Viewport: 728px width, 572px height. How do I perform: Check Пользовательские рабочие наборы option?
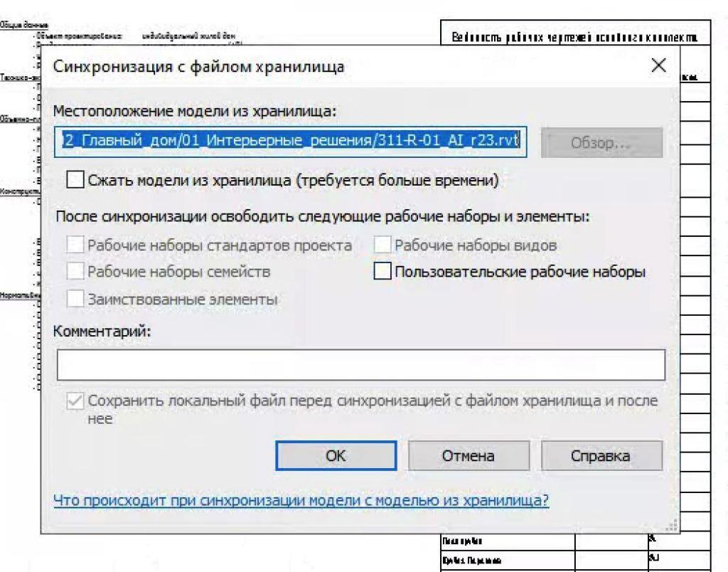pyautogui.click(x=382, y=272)
